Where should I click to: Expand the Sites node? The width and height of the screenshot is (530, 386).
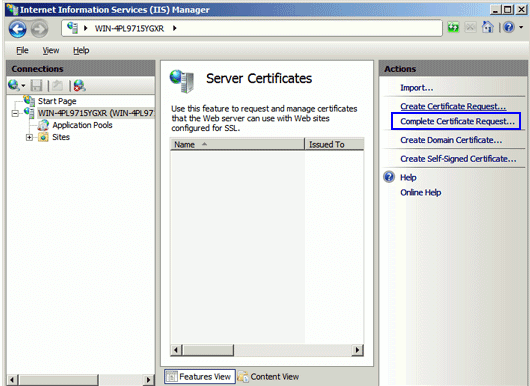pyautogui.click(x=29, y=137)
